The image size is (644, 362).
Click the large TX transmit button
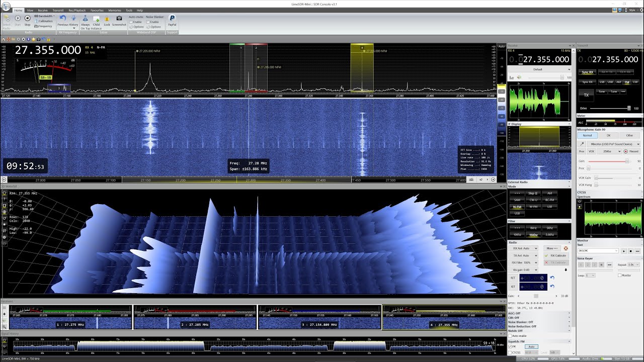[586, 95]
